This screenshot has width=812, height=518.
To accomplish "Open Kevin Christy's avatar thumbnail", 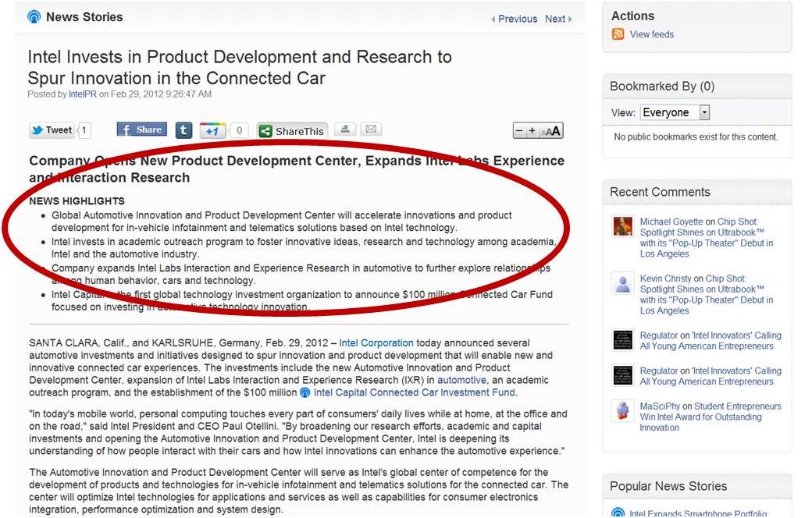I will [622, 284].
